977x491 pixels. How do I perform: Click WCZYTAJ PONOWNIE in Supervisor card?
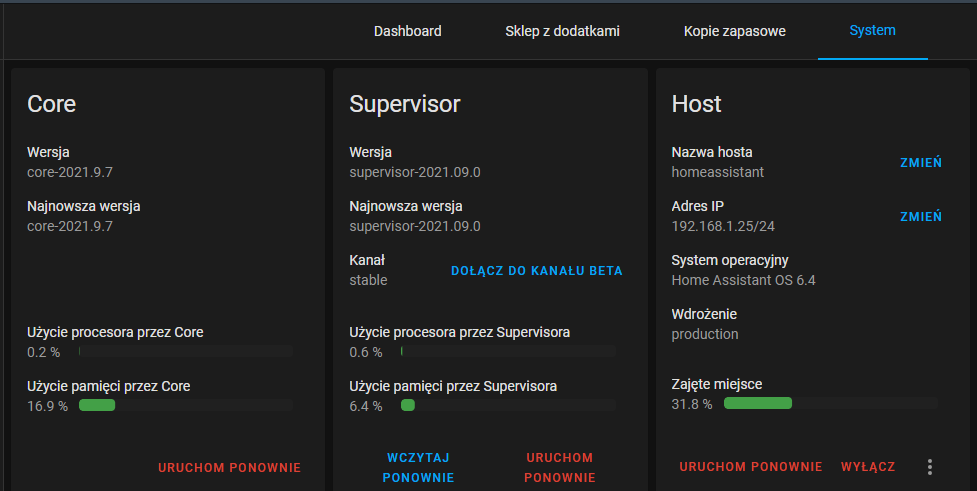(418, 467)
